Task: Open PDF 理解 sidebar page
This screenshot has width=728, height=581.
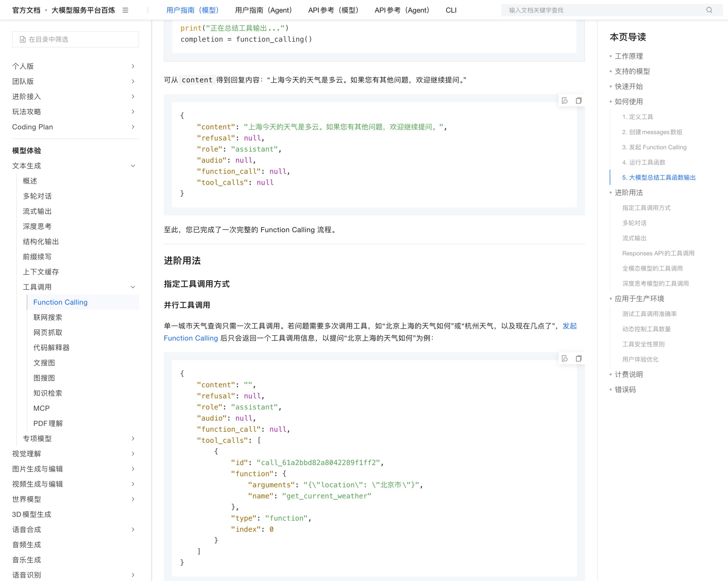Action: pyautogui.click(x=48, y=423)
